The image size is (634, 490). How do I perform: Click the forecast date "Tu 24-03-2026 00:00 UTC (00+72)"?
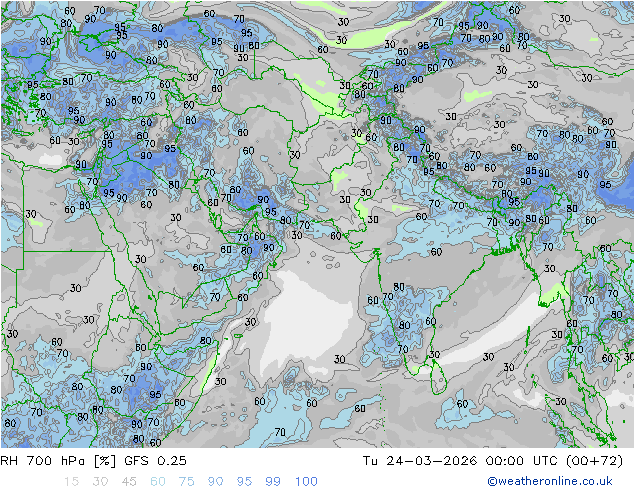point(493,461)
